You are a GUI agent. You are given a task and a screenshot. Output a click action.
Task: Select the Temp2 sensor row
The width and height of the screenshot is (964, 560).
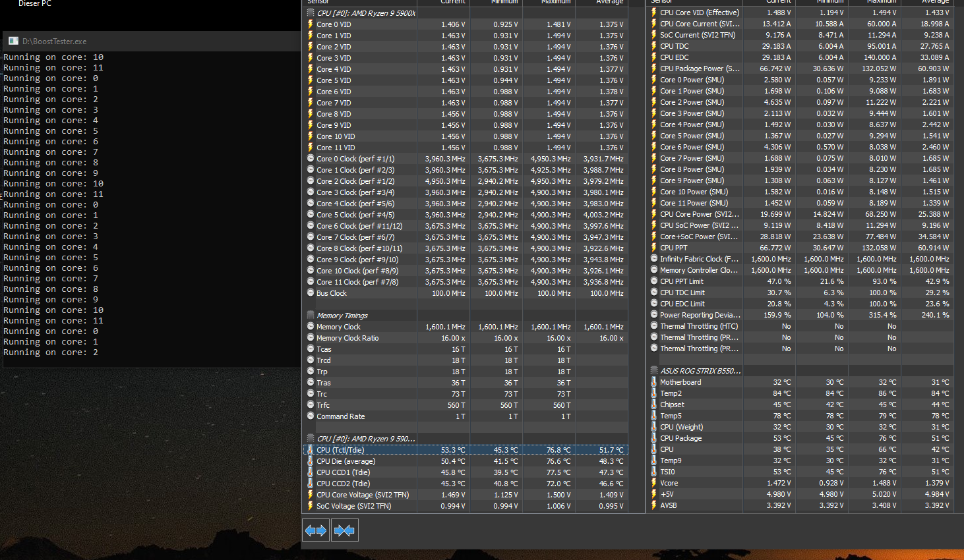pyautogui.click(x=800, y=393)
